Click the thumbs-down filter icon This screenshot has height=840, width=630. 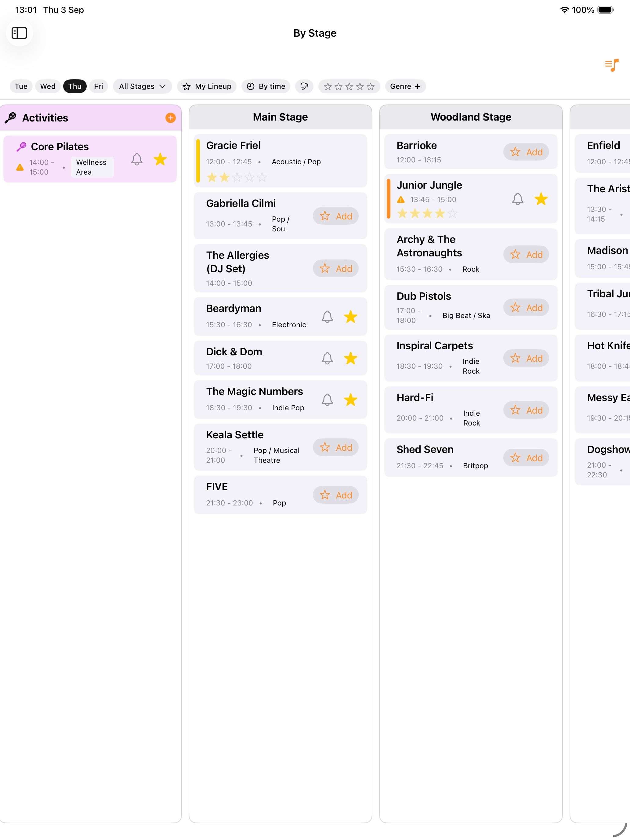point(304,86)
